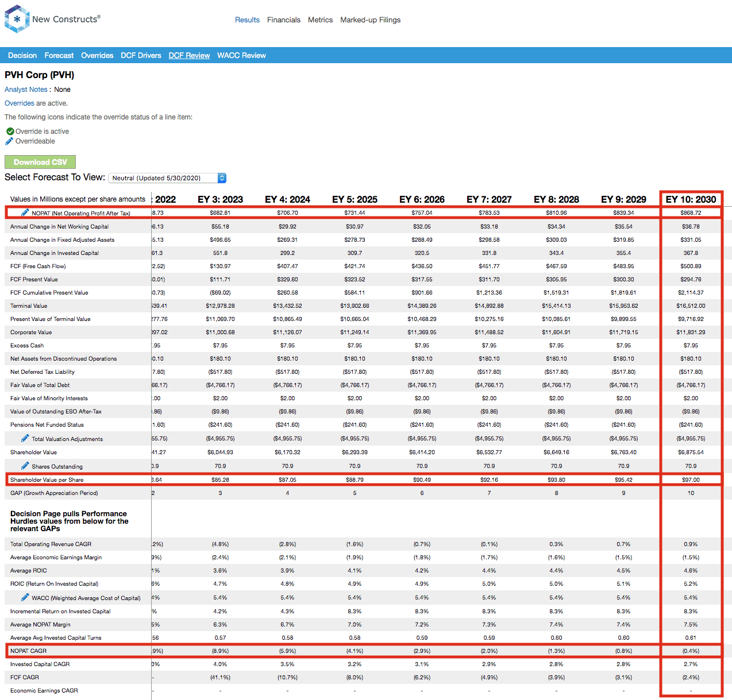Click NOPAT CAGR (0.4%) value for 2030

691,651
